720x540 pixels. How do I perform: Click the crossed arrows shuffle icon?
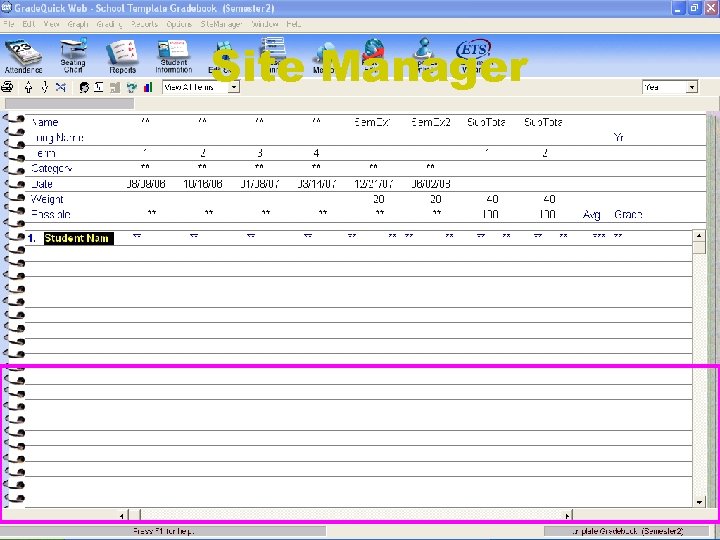[x=61, y=87]
